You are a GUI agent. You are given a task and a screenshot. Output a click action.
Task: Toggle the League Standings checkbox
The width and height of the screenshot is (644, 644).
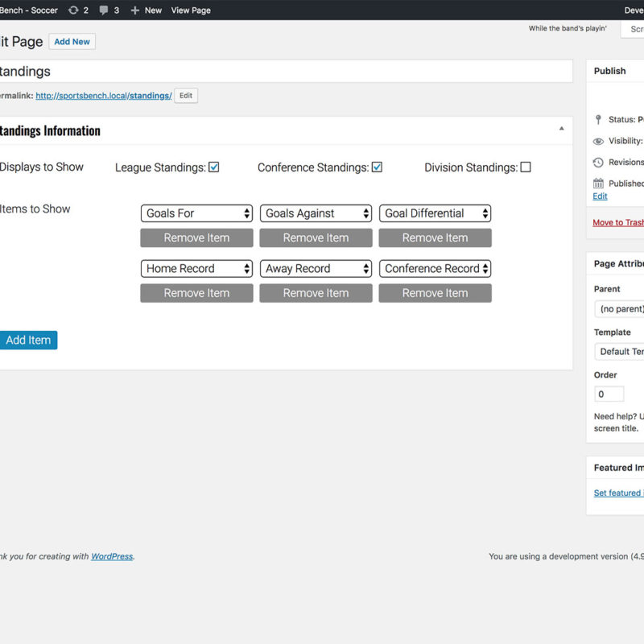pyautogui.click(x=213, y=167)
